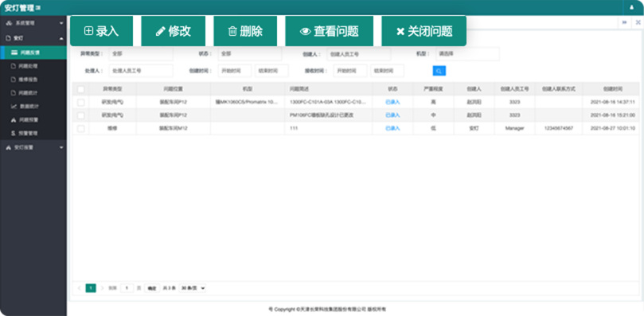Click the 2021-08-27 10:01:10 timestamp

coord(613,129)
